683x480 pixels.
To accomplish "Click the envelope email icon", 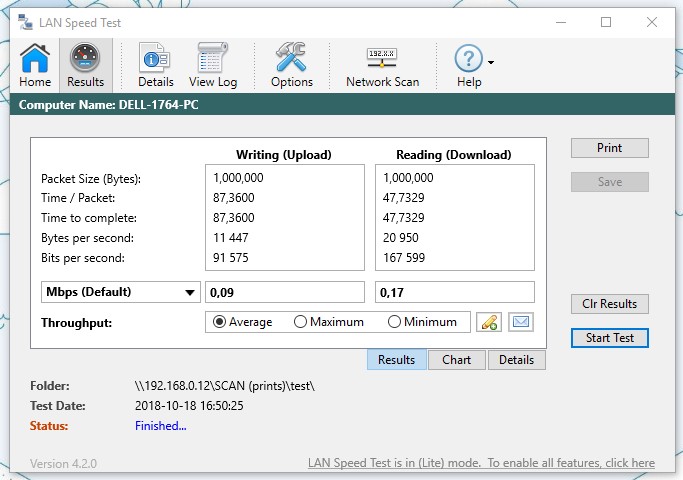I will [520, 322].
